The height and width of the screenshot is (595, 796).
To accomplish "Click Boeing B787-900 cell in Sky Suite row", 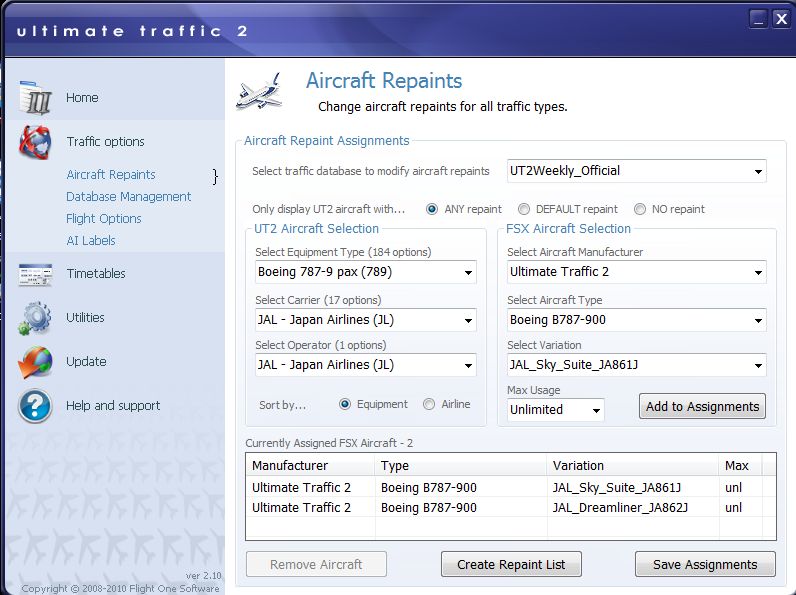I will [428, 488].
